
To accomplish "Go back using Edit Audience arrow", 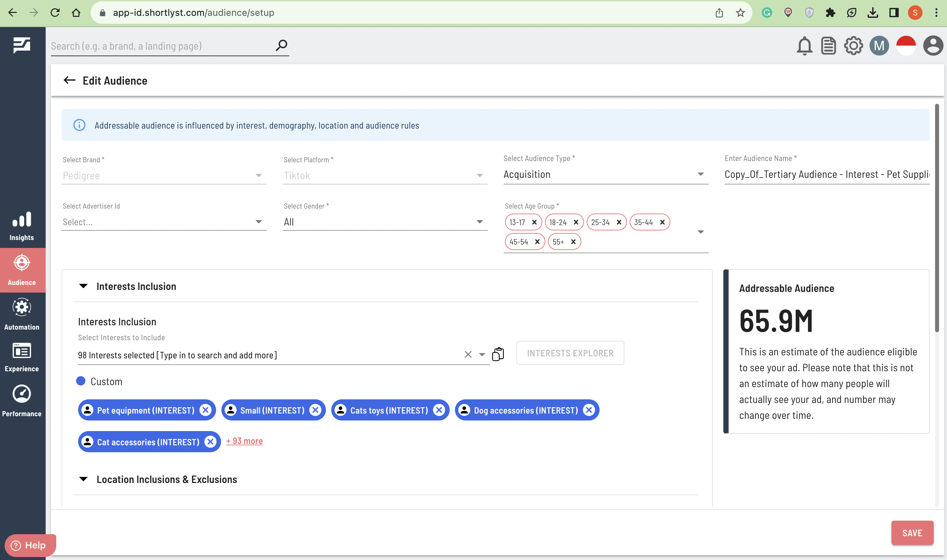I will click(x=69, y=80).
